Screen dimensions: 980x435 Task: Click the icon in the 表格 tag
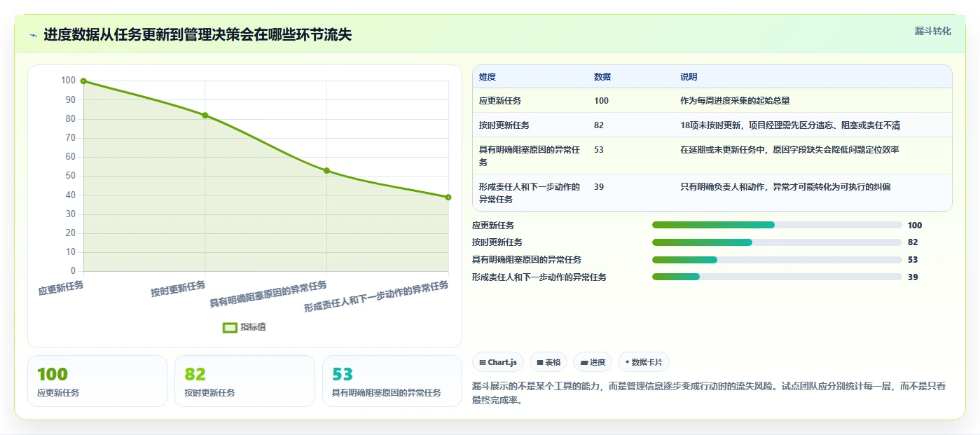[540, 362]
